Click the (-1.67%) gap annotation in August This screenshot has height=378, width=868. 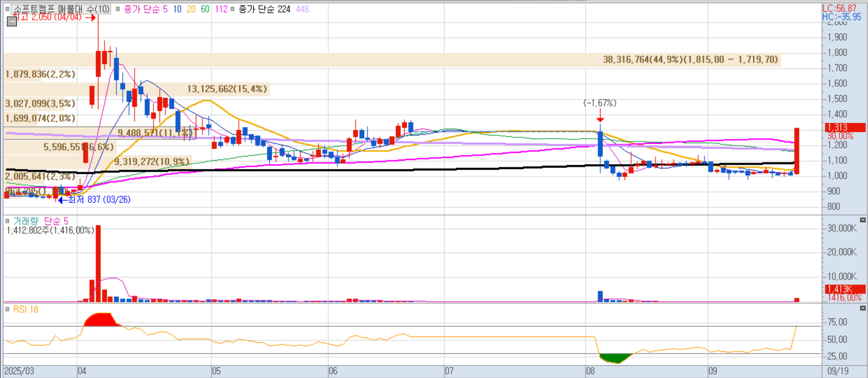600,103
